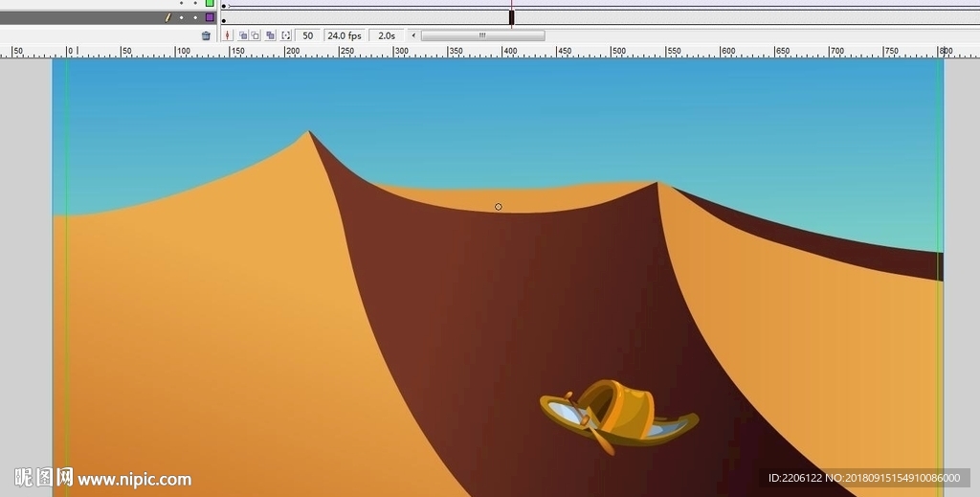Select the boat object on the stage
This screenshot has width=980, height=497.
click(619, 416)
